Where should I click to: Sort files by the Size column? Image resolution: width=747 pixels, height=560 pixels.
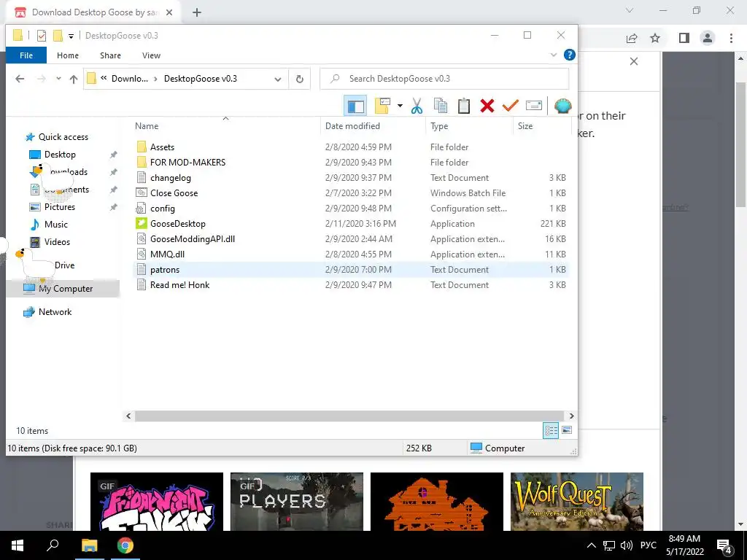(525, 126)
